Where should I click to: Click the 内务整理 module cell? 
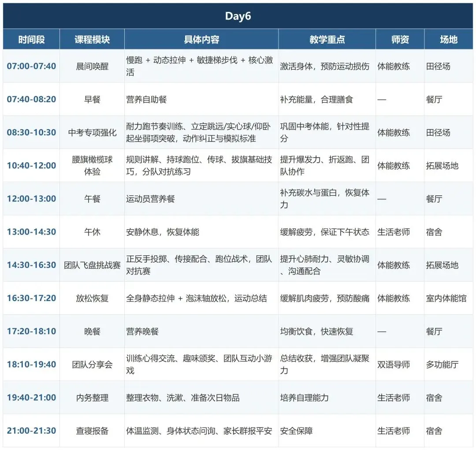click(x=91, y=397)
